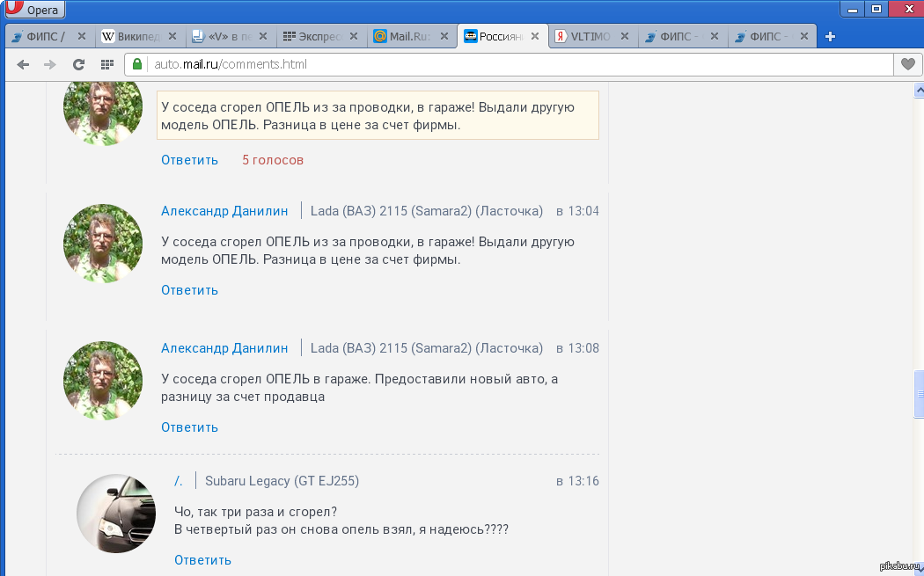
Task: Click the address bar URL field
Action: [510, 64]
